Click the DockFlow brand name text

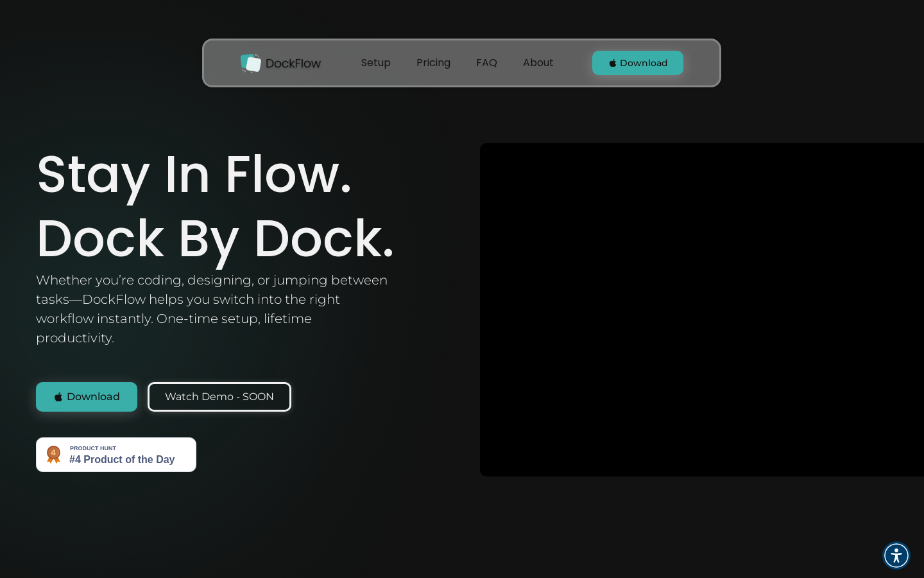tap(293, 63)
